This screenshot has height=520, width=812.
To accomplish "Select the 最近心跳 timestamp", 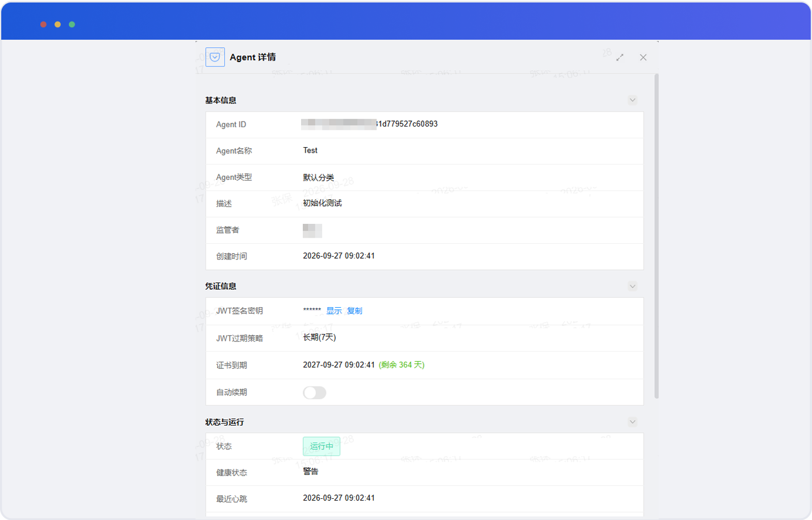I will tap(339, 498).
